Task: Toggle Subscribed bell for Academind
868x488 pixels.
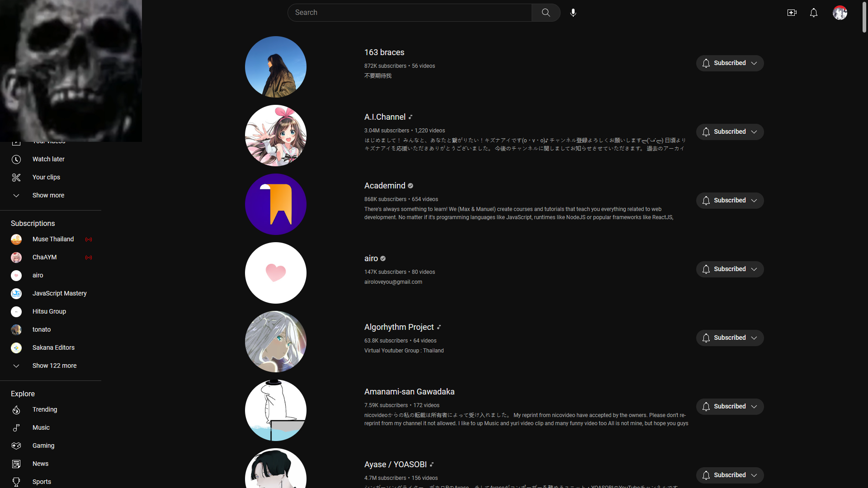Action: (x=706, y=201)
